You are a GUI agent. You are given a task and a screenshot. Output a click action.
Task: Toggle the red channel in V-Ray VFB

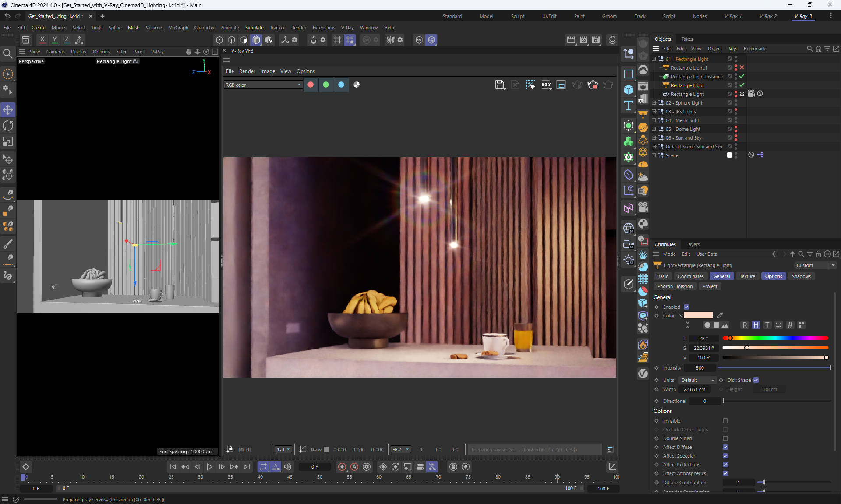click(x=311, y=85)
